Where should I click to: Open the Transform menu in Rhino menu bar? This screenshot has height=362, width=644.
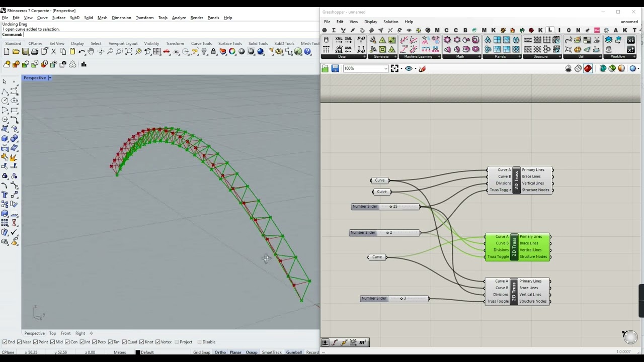pyautogui.click(x=144, y=18)
